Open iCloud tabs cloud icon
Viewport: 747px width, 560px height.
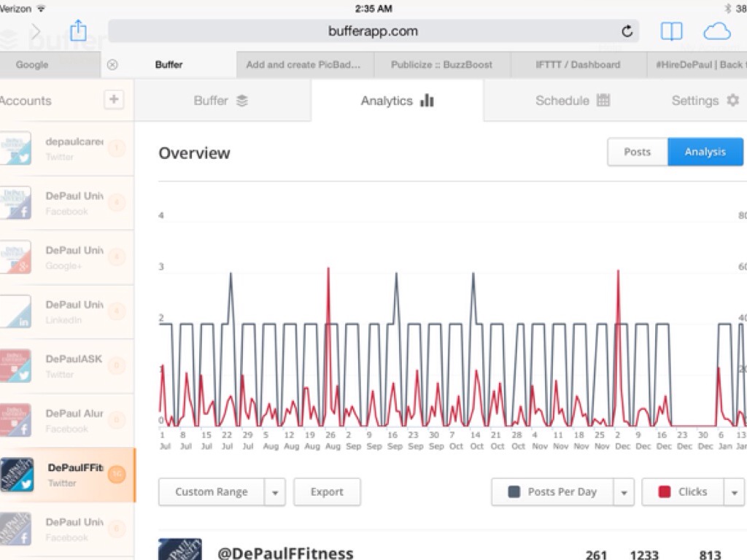pyautogui.click(x=716, y=31)
